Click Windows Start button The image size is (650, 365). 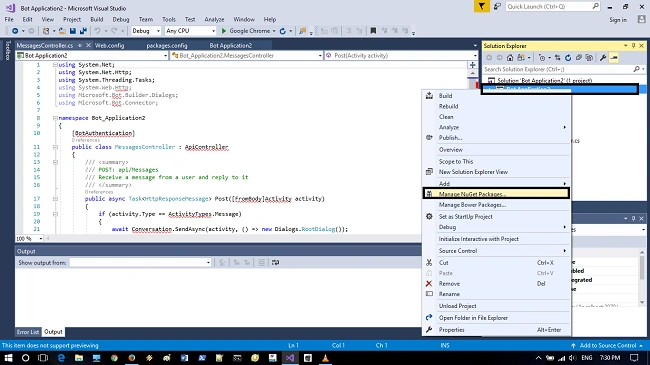point(8,358)
